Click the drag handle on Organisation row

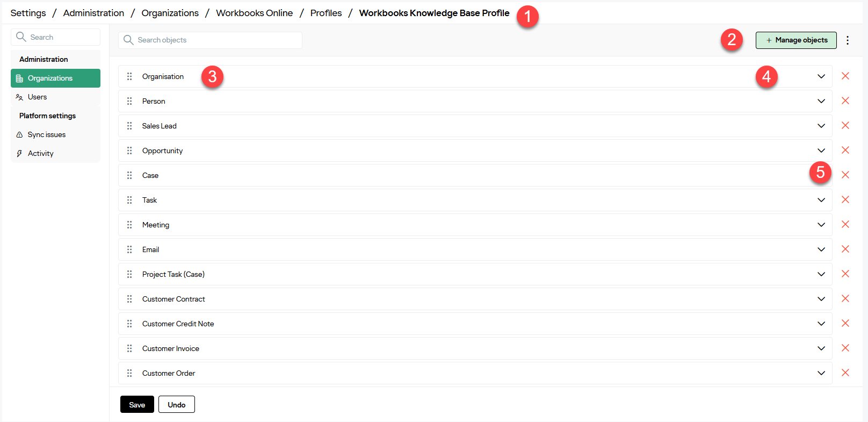[129, 76]
